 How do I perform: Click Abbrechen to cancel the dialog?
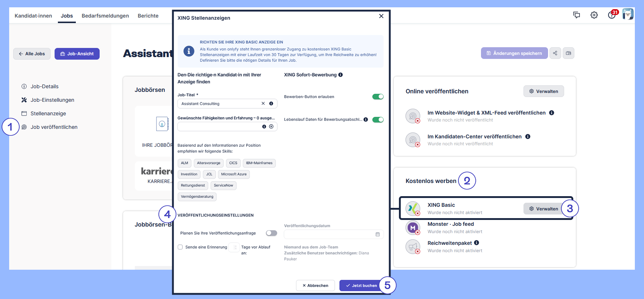coord(315,285)
